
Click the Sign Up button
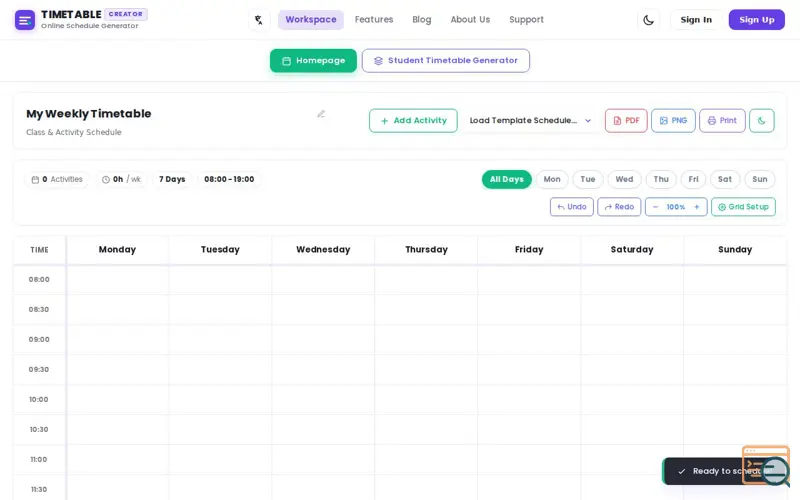pos(757,20)
